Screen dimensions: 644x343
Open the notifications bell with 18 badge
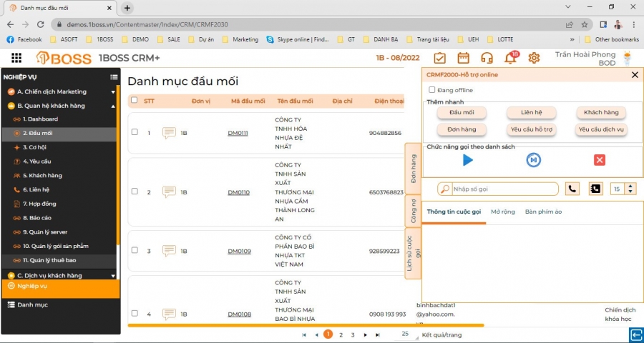[511, 57]
